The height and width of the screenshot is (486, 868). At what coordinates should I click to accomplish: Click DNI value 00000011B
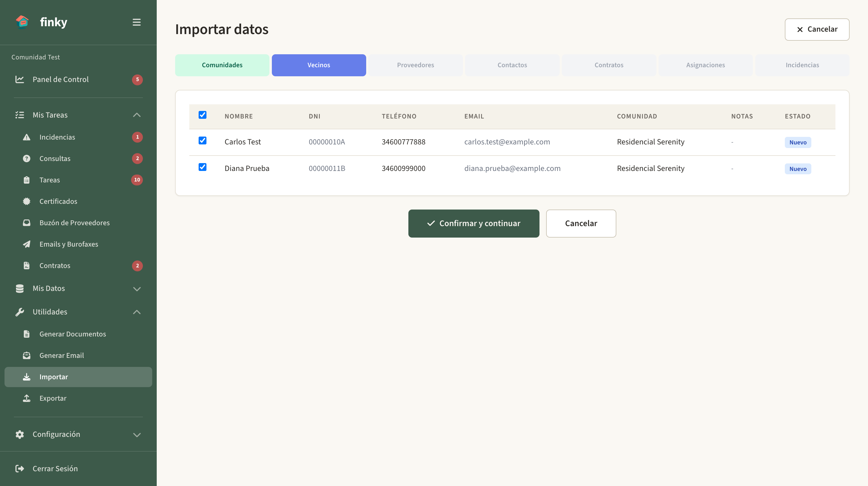pos(327,169)
